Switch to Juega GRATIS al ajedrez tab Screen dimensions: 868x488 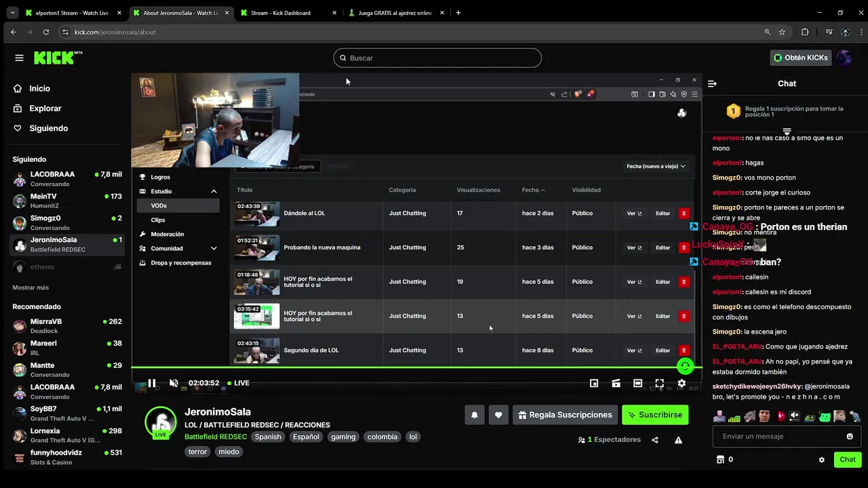397,13
